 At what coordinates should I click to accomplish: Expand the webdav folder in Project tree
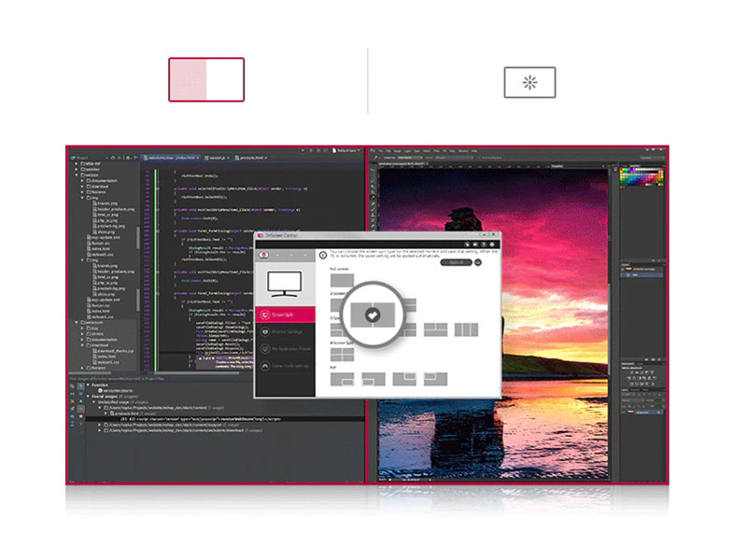tap(77, 169)
